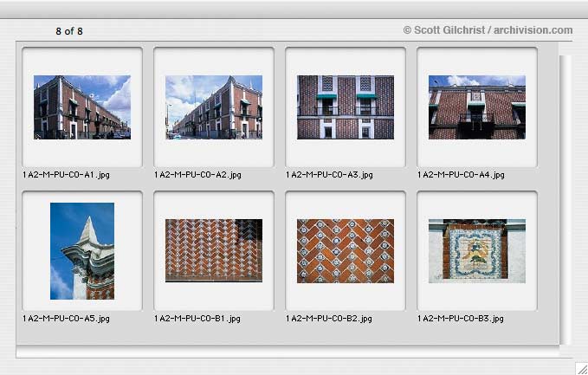Open thumbnail 1A2-M-PU-CO-A3 window detail

(346, 107)
